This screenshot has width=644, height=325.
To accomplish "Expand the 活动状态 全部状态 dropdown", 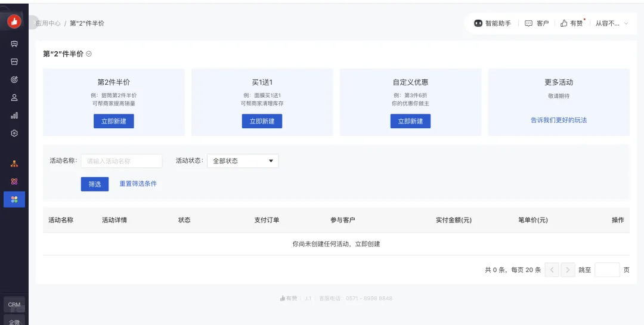I will pyautogui.click(x=243, y=161).
